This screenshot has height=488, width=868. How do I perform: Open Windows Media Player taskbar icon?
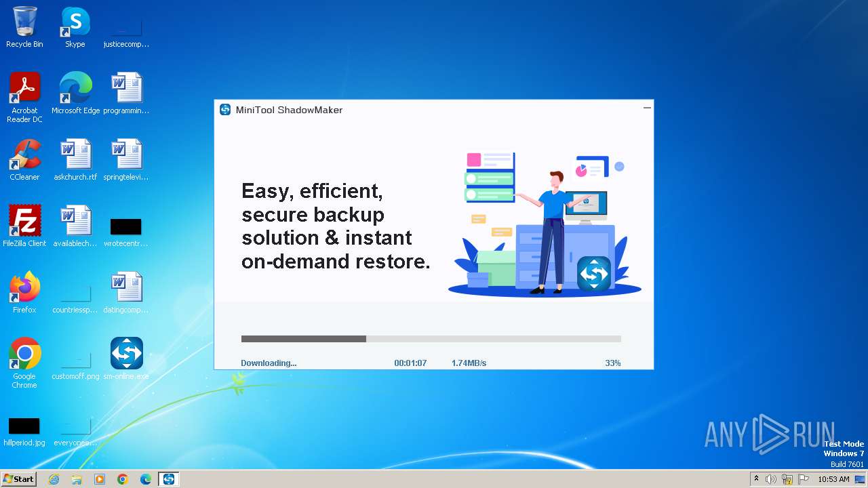(100, 479)
